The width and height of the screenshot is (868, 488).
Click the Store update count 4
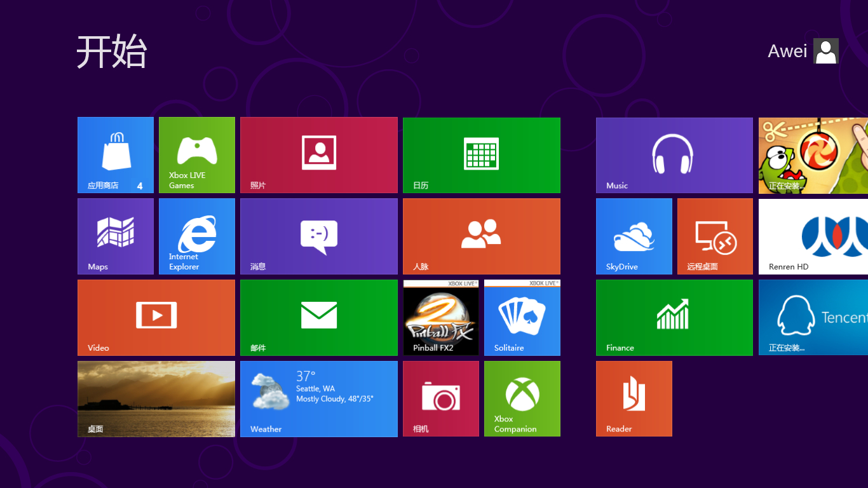(x=140, y=186)
